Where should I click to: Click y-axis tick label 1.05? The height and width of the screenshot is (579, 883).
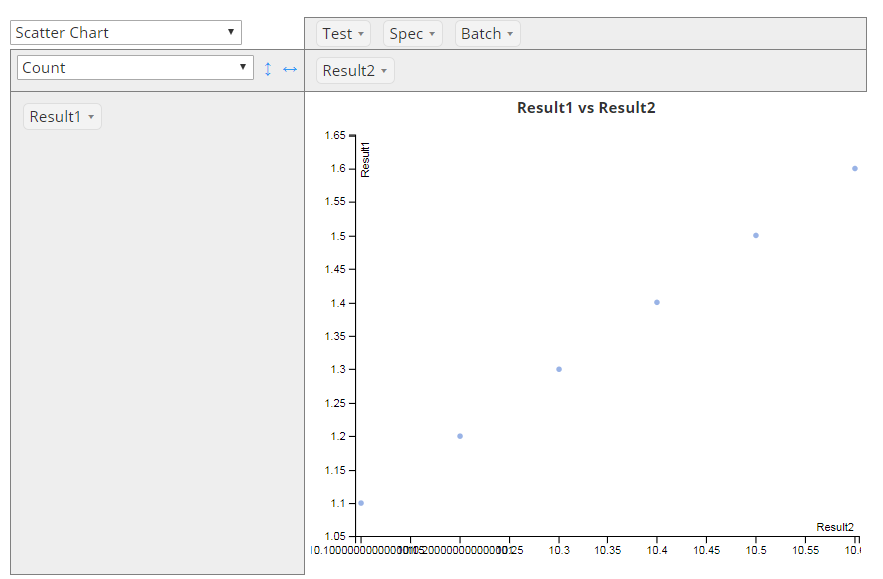pos(335,536)
